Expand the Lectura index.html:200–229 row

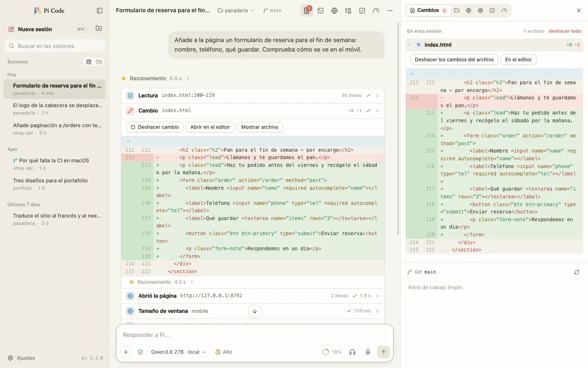point(253,95)
